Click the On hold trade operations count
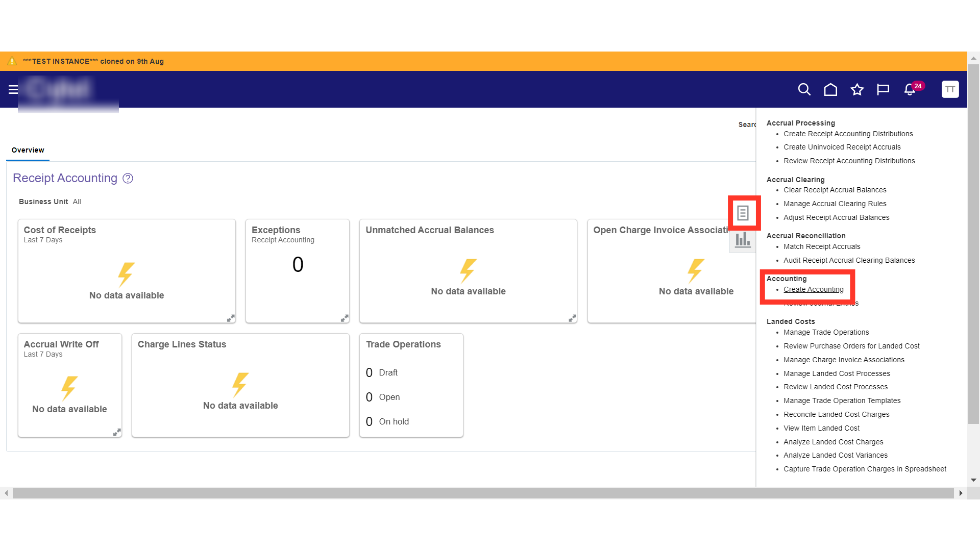The image size is (980, 551). [369, 422]
